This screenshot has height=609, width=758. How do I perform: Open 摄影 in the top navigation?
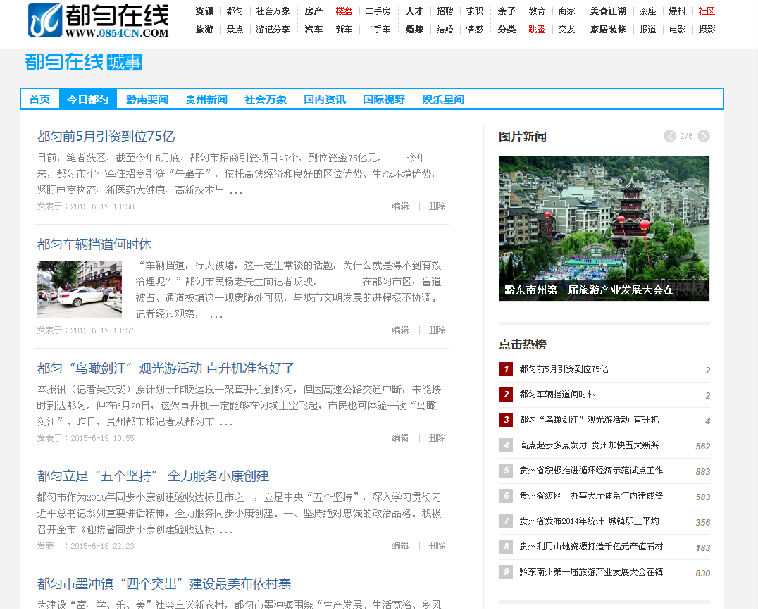(706, 29)
